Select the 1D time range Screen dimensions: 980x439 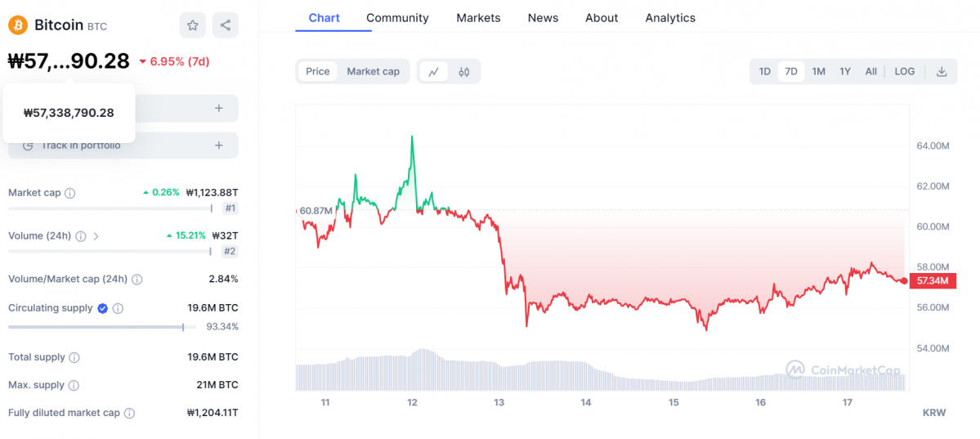click(x=764, y=72)
